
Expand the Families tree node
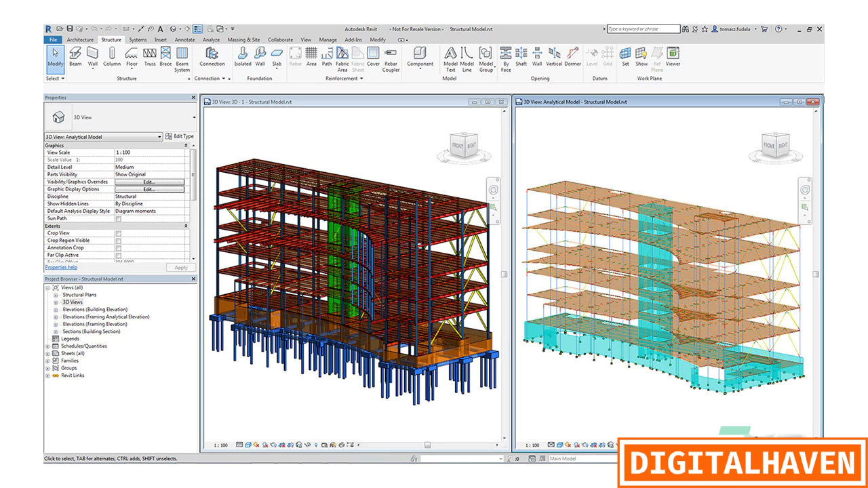pos(48,361)
